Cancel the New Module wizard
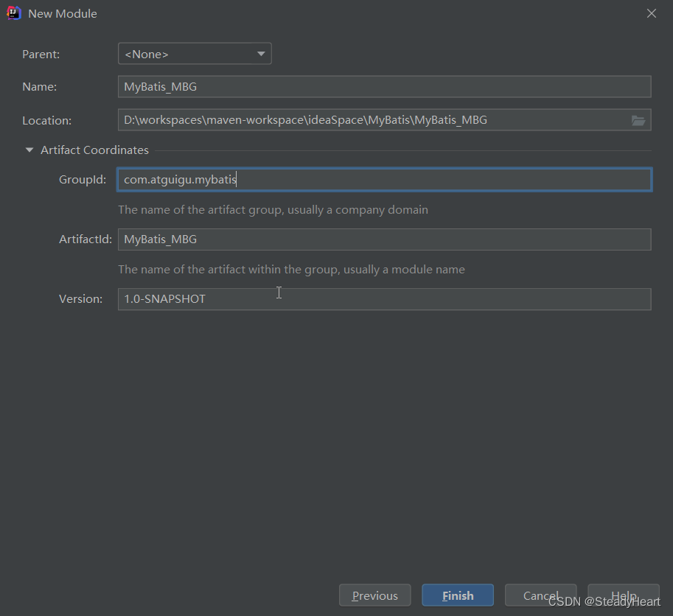Screen dimensions: 673x616 coord(541,595)
